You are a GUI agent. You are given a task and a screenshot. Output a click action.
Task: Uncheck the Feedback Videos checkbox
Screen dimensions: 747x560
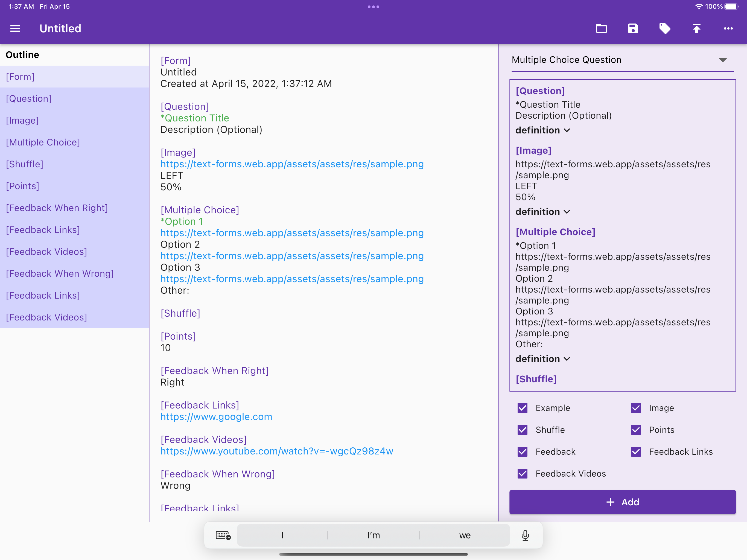[x=523, y=474]
